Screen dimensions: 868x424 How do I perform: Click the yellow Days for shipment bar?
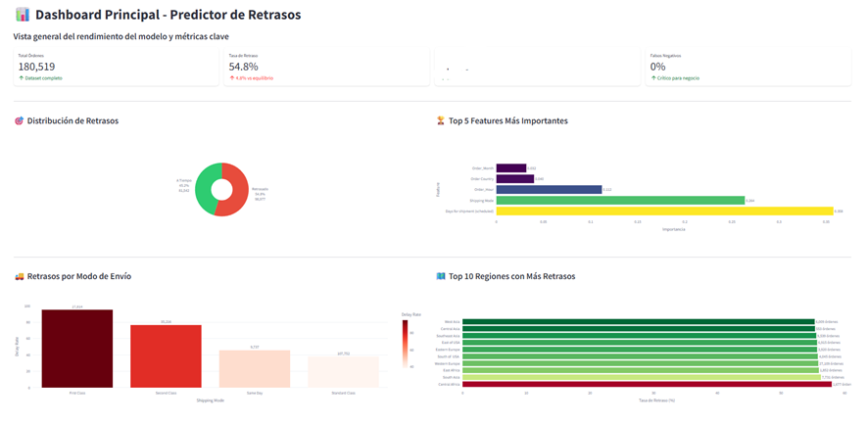click(x=664, y=211)
